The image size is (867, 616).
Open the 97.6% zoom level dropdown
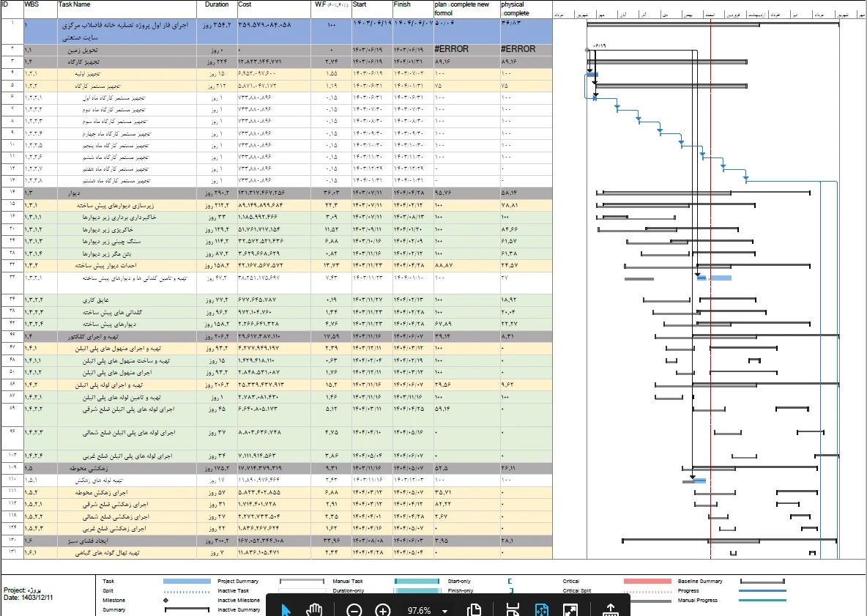click(x=444, y=611)
